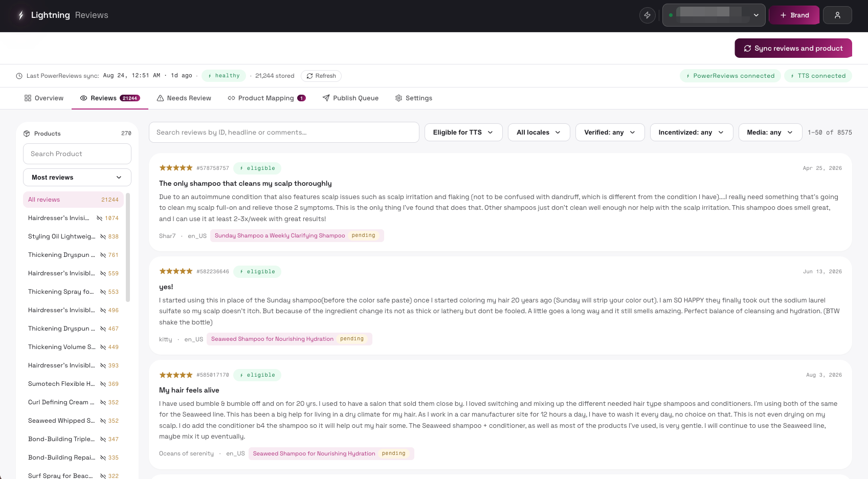
Task: Click the healthy status badge
Action: 224,76
